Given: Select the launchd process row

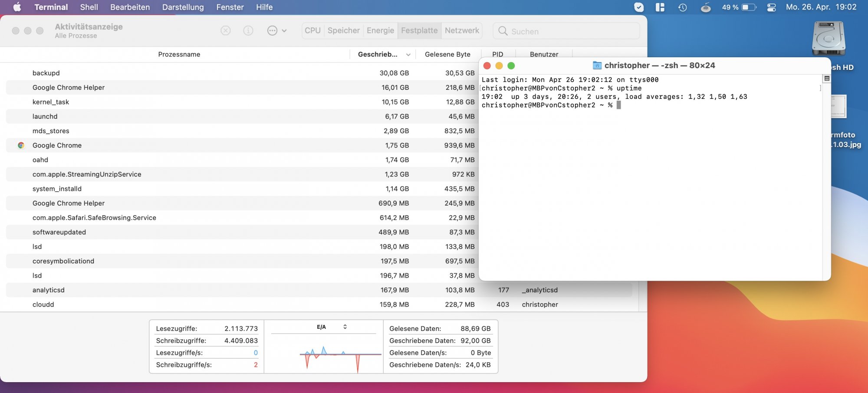Looking at the screenshot, I should pos(242,116).
